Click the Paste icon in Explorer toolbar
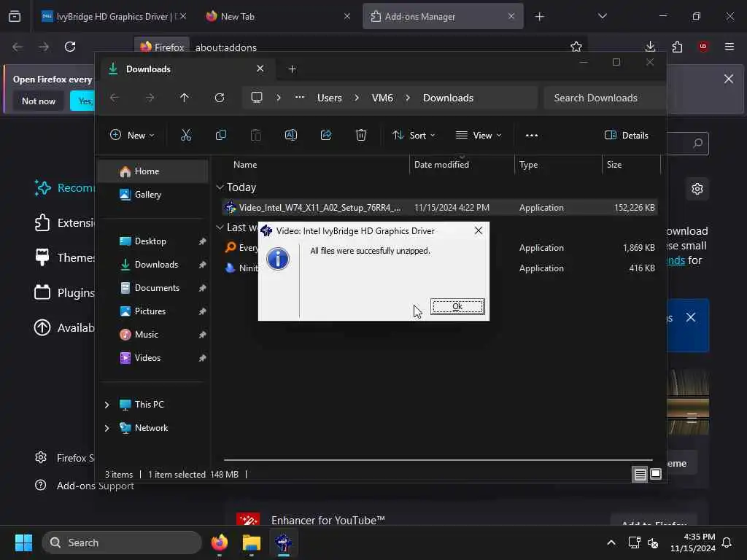 click(x=256, y=135)
